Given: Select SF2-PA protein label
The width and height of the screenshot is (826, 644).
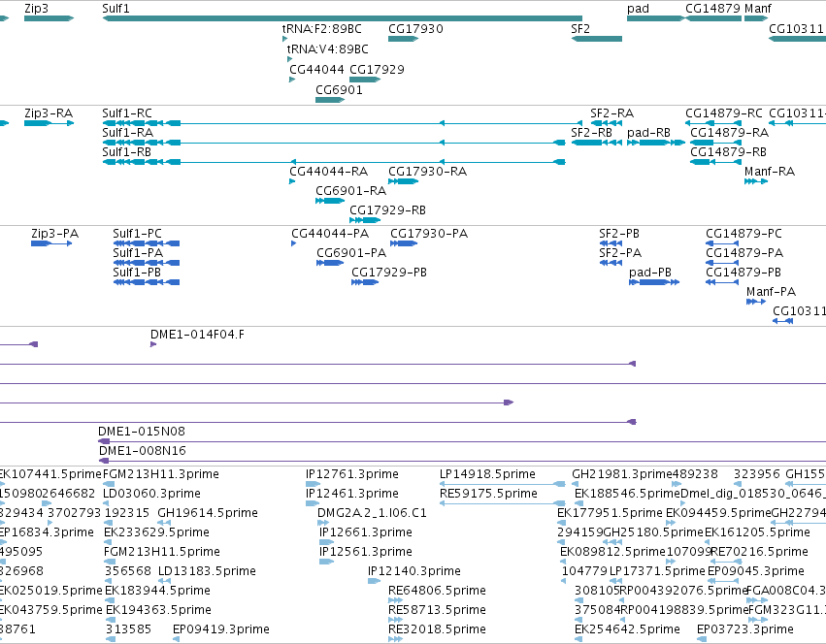Looking at the screenshot, I should pyautogui.click(x=620, y=253).
